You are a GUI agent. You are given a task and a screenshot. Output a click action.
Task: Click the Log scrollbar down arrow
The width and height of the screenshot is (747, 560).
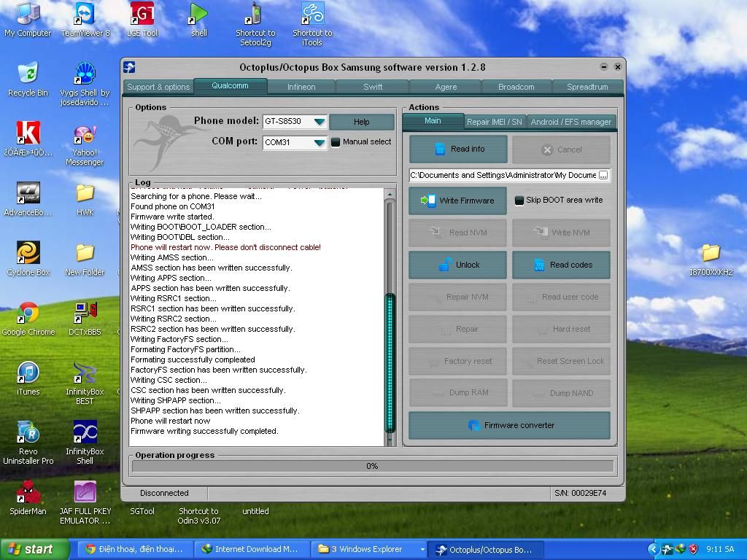390,440
